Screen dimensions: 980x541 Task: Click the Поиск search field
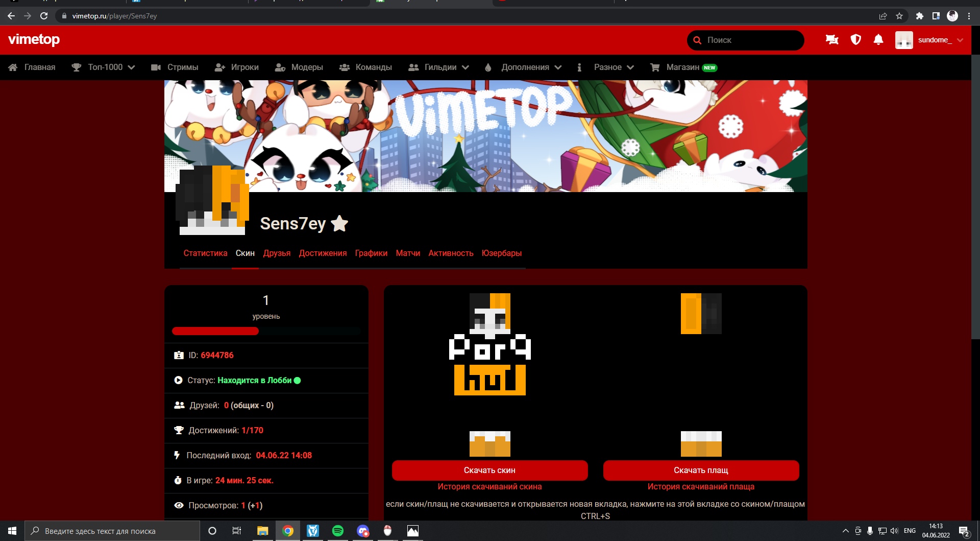click(x=750, y=40)
